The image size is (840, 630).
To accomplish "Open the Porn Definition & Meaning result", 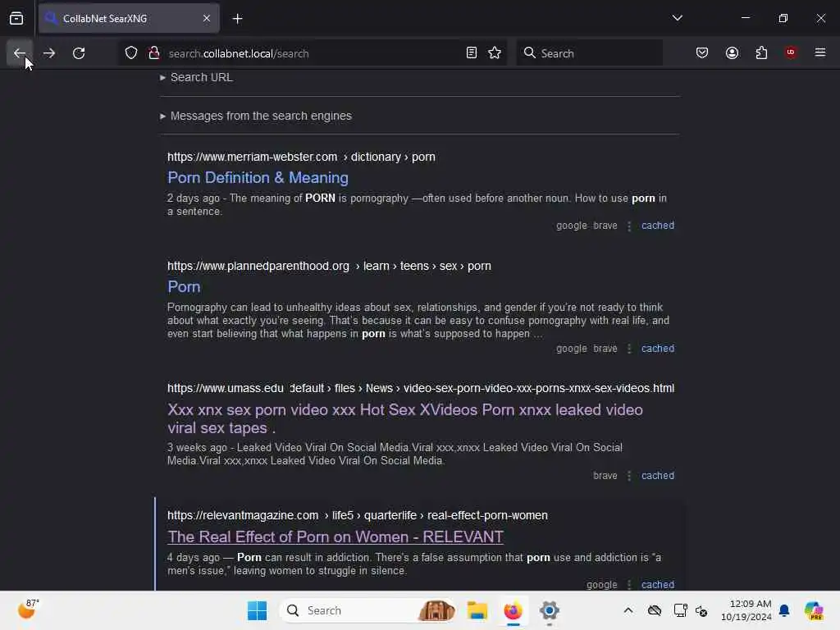I will 258,178.
